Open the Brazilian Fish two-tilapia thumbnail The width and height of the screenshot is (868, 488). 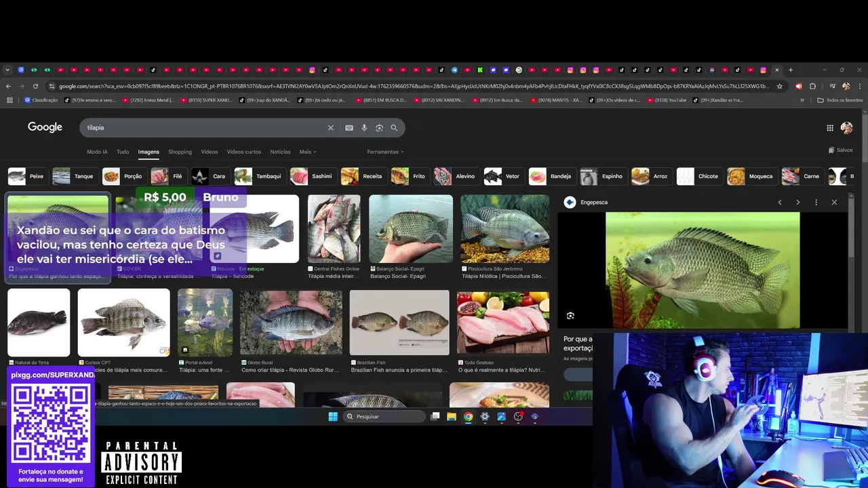(399, 323)
